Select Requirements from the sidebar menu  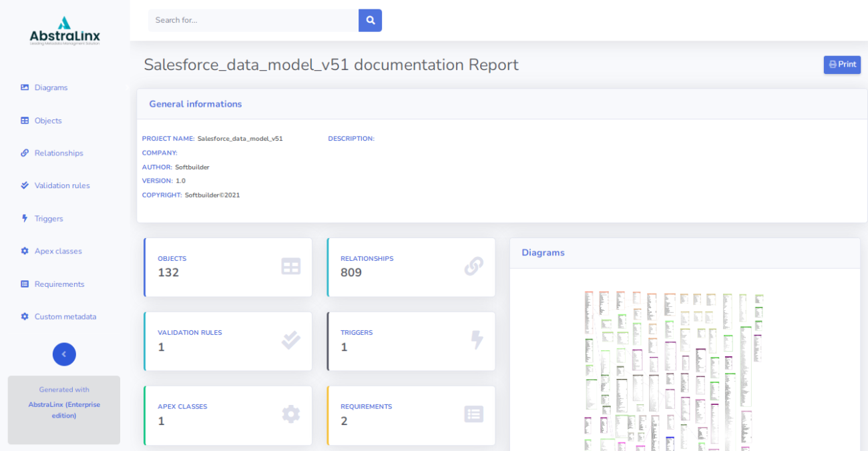[59, 284]
